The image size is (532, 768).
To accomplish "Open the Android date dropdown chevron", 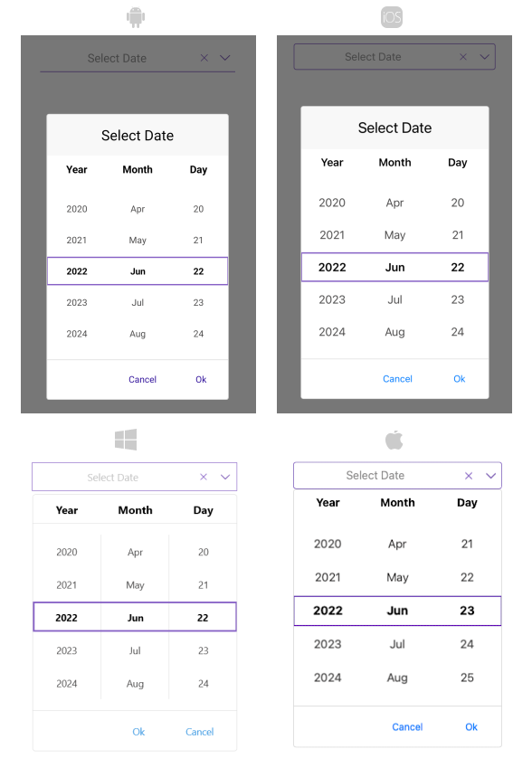I will pos(224,58).
